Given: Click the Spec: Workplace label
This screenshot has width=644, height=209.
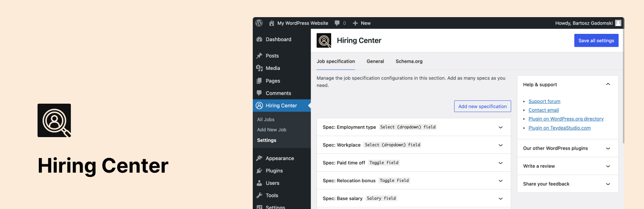Looking at the screenshot, I should 342,145.
